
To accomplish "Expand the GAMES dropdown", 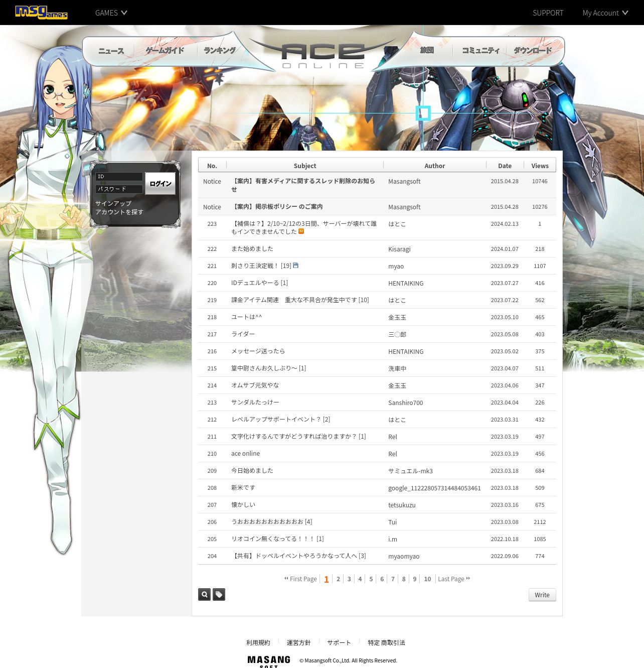I will point(111,13).
